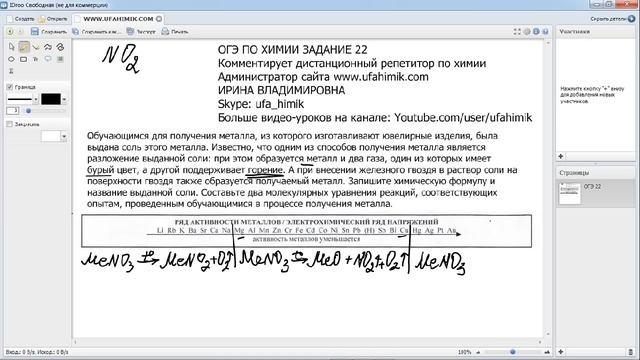Click the vertical scrollbar down arrow
This screenshot has width=640, height=360.
548,334
